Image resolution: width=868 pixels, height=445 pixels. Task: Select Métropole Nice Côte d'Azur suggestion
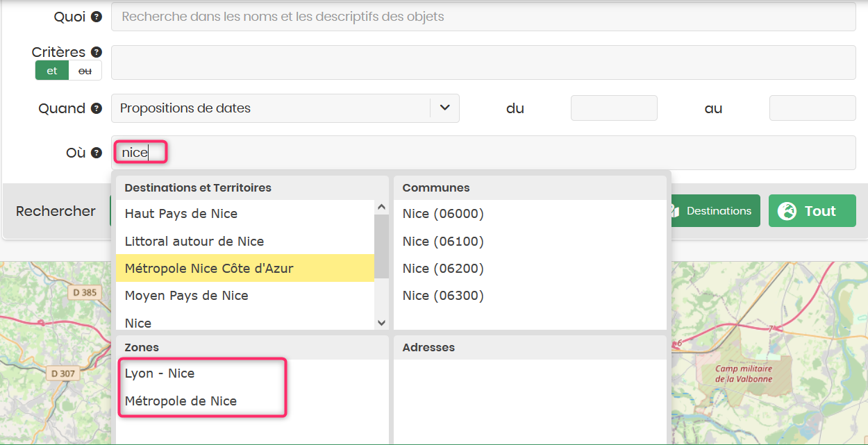245,269
